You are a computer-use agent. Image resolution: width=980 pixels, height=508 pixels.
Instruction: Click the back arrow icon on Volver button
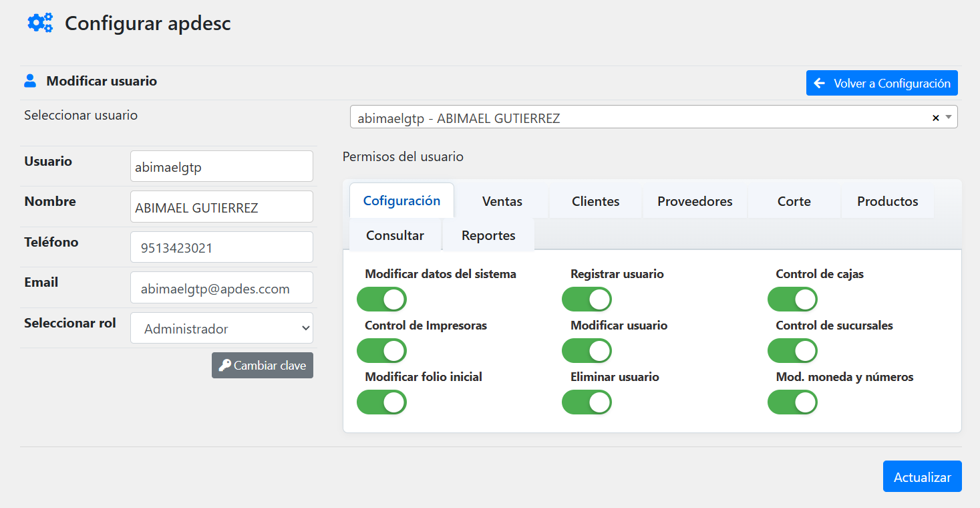820,84
